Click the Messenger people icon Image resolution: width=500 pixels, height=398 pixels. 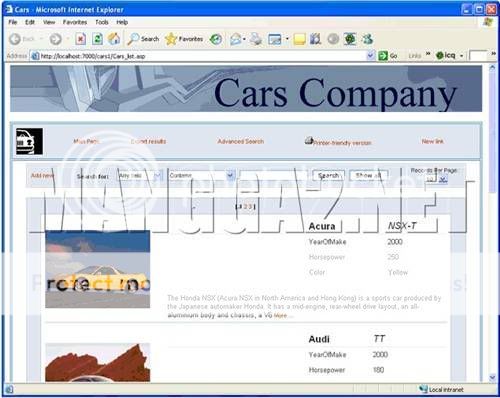[368, 39]
